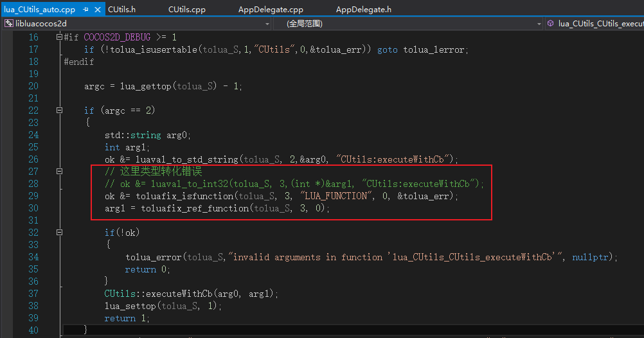Click the libluacocos2d project icon
The image size is (644, 338).
tap(8, 24)
